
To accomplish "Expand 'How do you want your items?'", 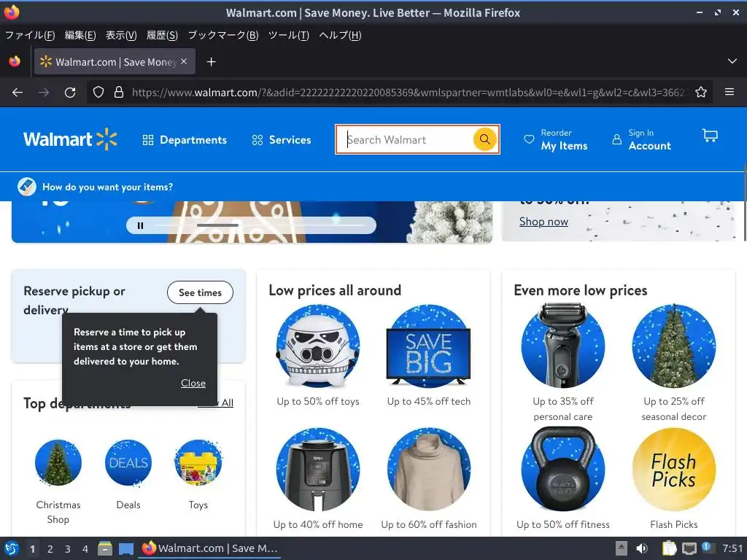I will click(x=96, y=187).
